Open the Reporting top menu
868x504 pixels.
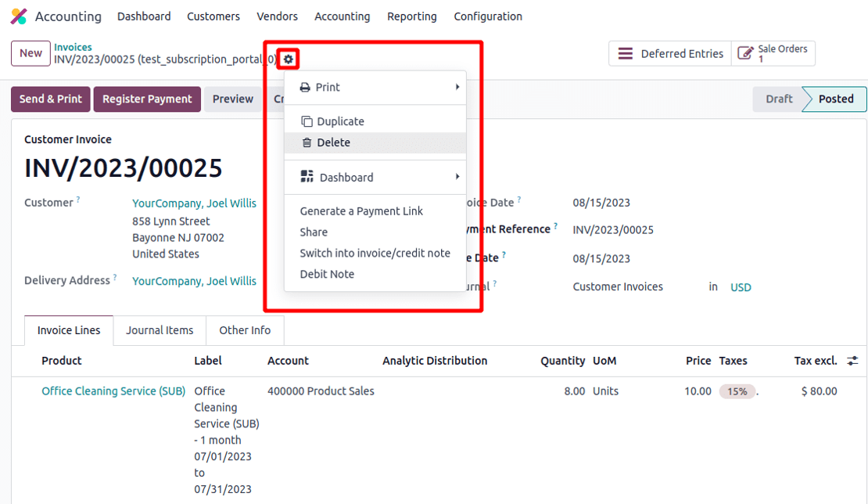pos(411,16)
